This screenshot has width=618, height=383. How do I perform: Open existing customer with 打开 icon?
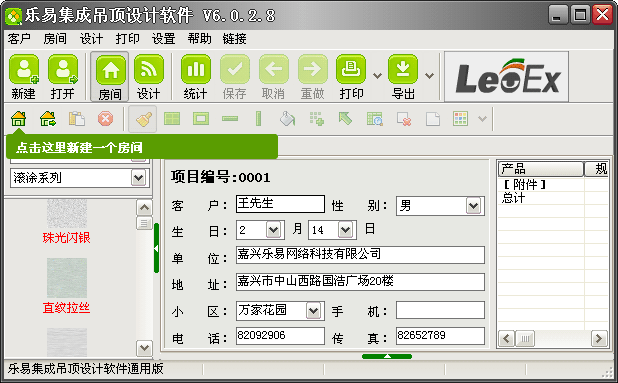point(63,70)
